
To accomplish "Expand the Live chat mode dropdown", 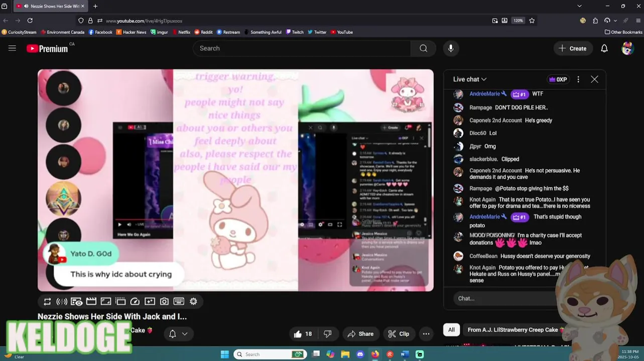I will click(x=470, y=79).
